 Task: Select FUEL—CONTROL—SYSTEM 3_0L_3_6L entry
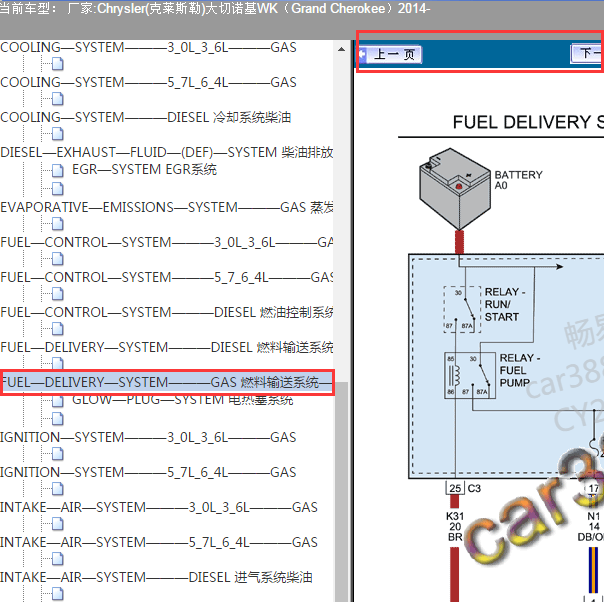click(x=166, y=243)
